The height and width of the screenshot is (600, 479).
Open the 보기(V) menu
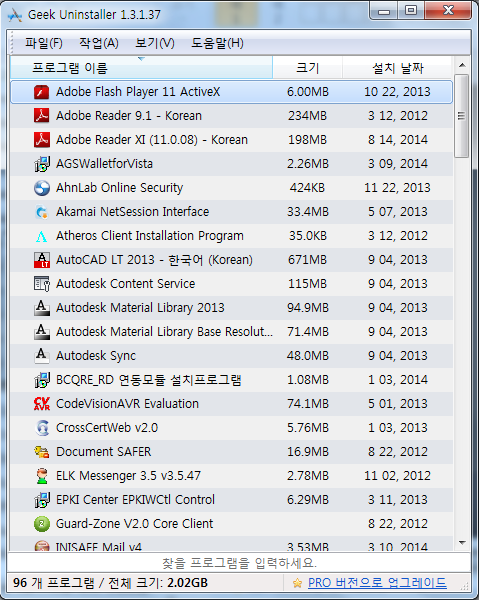click(155, 43)
